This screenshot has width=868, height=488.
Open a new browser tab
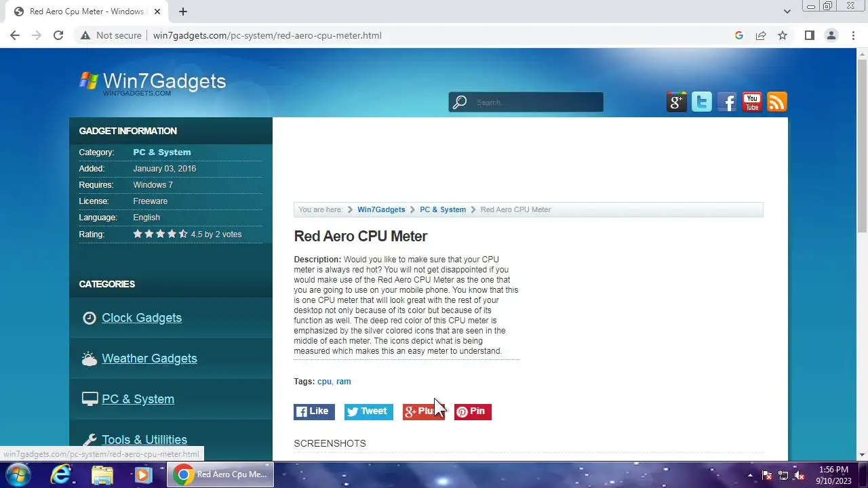[x=183, y=12]
